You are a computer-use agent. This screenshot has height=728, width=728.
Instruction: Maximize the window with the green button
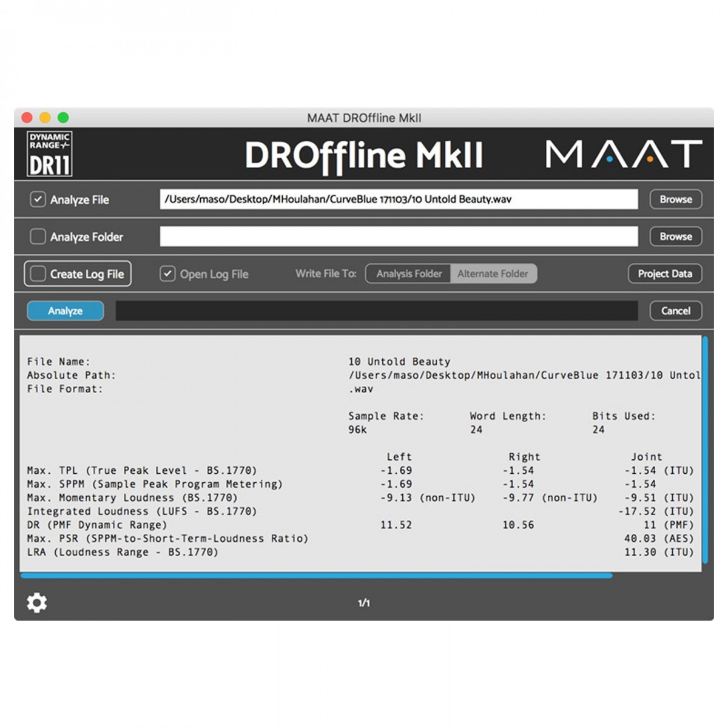(x=63, y=118)
